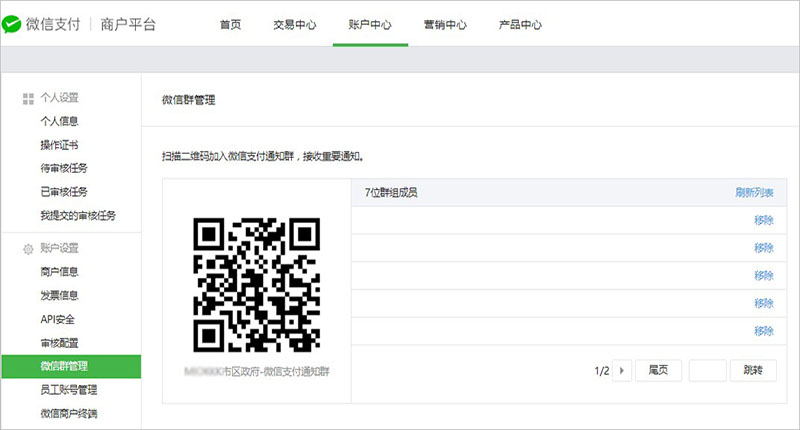Click the 账户设置 gear icon

28,249
